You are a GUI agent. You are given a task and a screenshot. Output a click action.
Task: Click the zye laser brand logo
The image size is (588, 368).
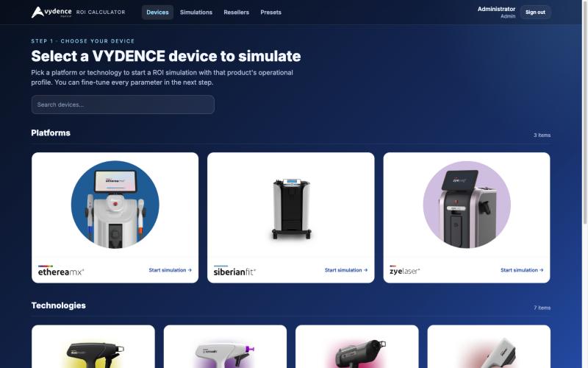click(x=405, y=270)
